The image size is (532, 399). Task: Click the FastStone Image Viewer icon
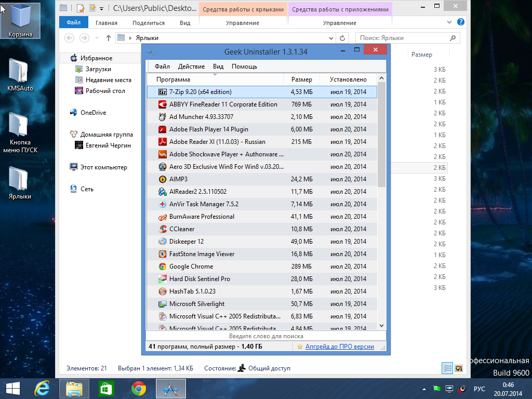(x=163, y=254)
